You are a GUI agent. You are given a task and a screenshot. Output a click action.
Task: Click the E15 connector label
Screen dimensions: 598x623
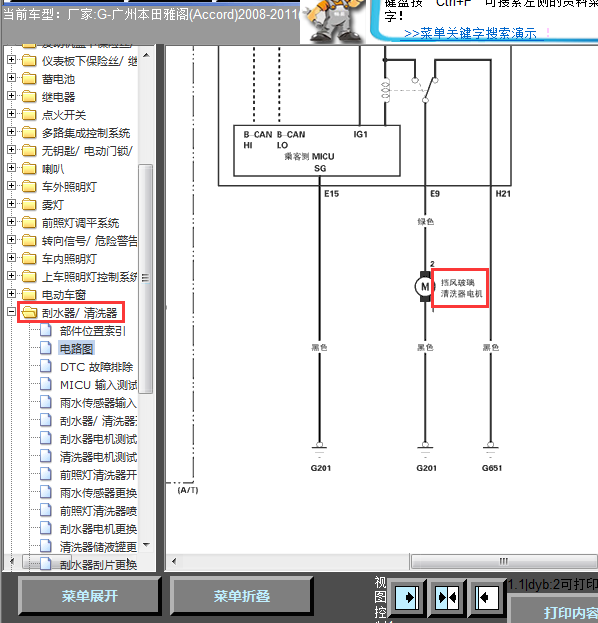(x=331, y=193)
